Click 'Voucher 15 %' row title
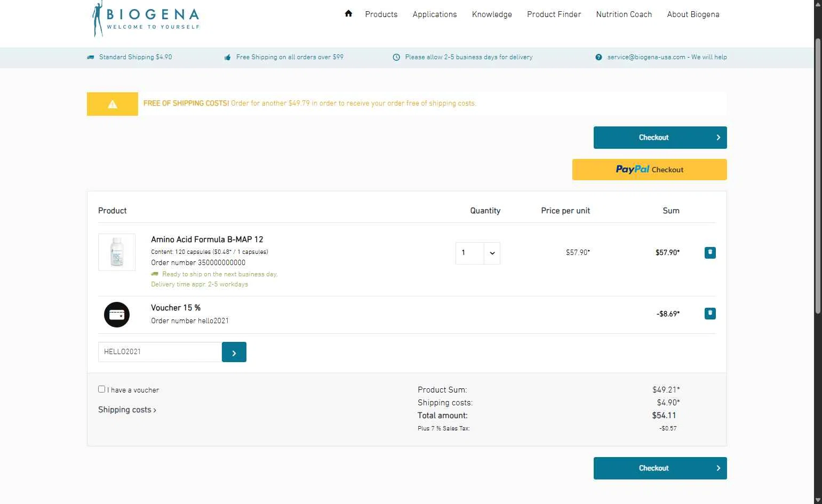Screen dimensions: 822x504 (176, 308)
